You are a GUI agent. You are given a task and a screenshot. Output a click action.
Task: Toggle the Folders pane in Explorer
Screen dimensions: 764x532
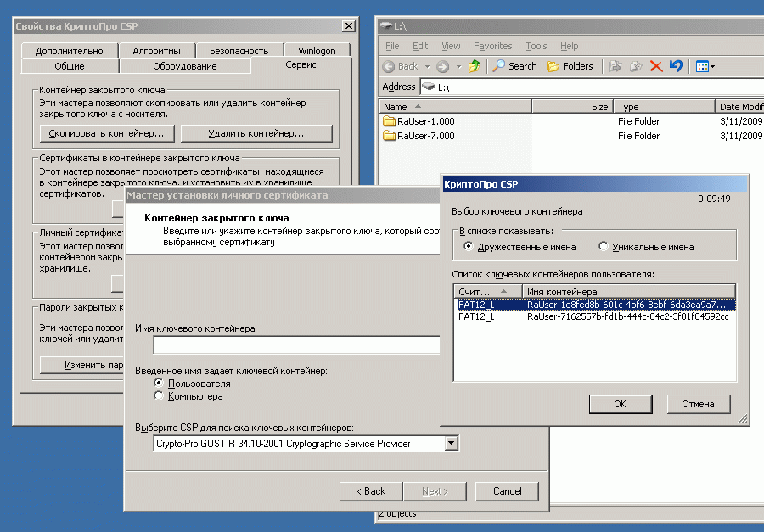pyautogui.click(x=570, y=66)
